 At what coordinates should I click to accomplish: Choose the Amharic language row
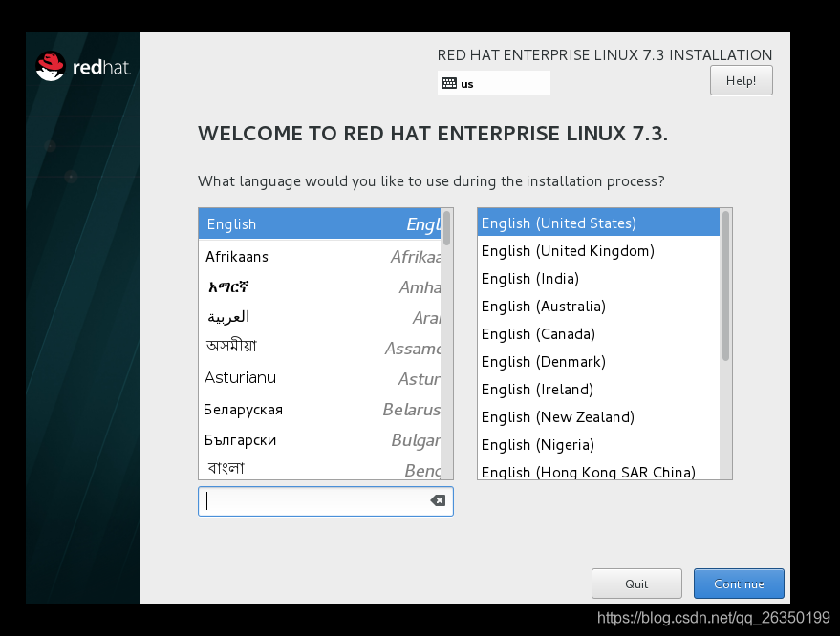(x=320, y=287)
